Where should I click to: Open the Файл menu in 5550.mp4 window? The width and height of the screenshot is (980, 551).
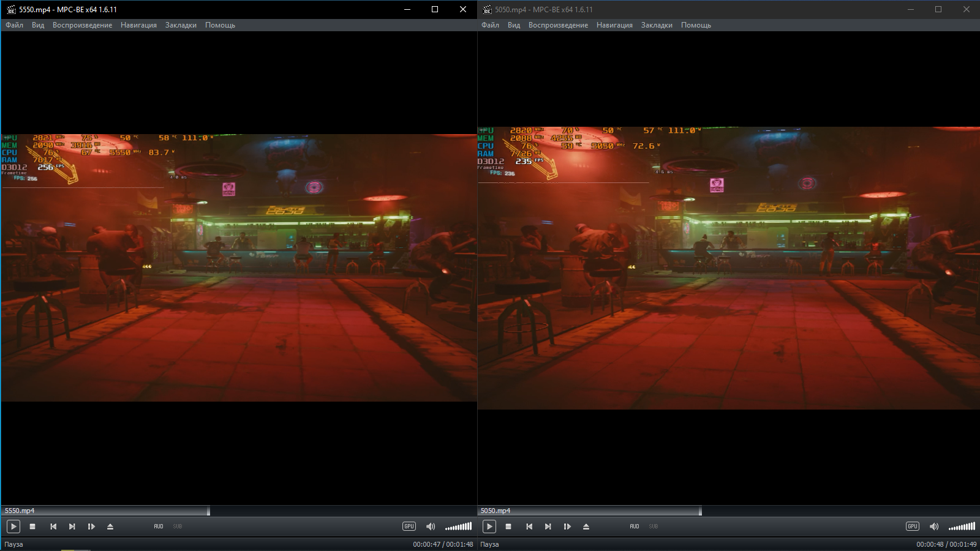pyautogui.click(x=14, y=25)
